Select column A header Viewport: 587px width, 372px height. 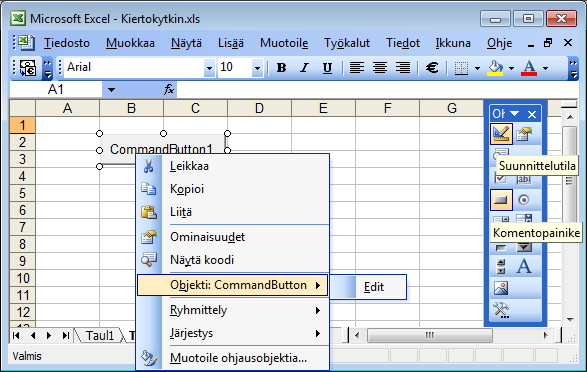point(67,109)
